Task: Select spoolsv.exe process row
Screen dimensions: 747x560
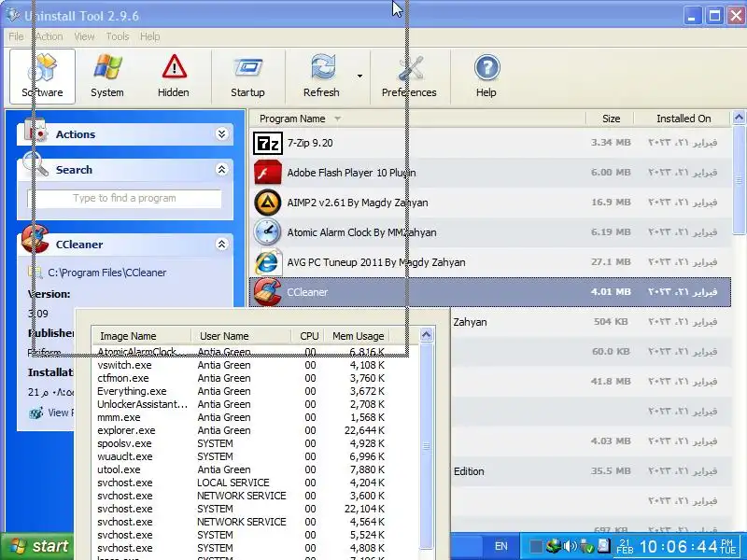Action: (x=241, y=444)
